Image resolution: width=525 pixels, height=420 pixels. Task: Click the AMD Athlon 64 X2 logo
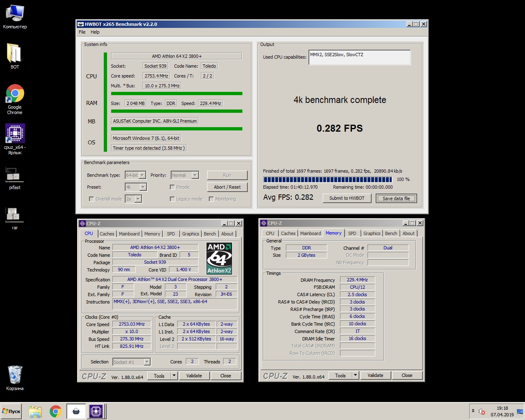coord(219,259)
